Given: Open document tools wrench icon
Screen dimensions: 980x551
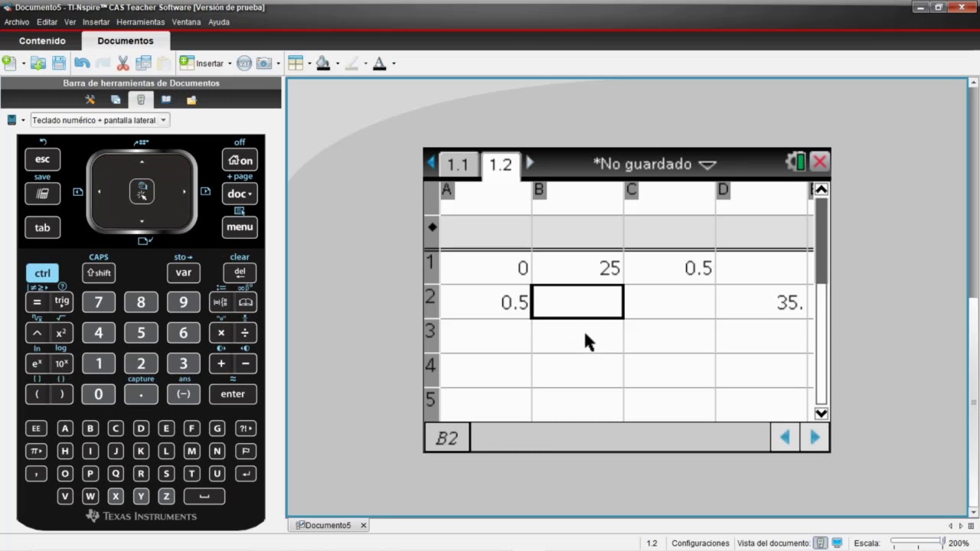Looking at the screenshot, I should coord(90,99).
